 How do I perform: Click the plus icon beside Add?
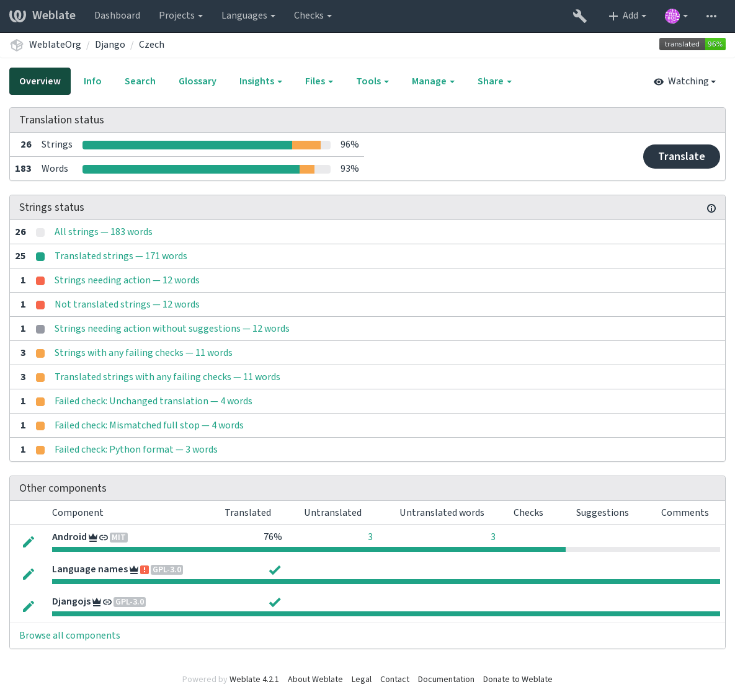coord(613,16)
